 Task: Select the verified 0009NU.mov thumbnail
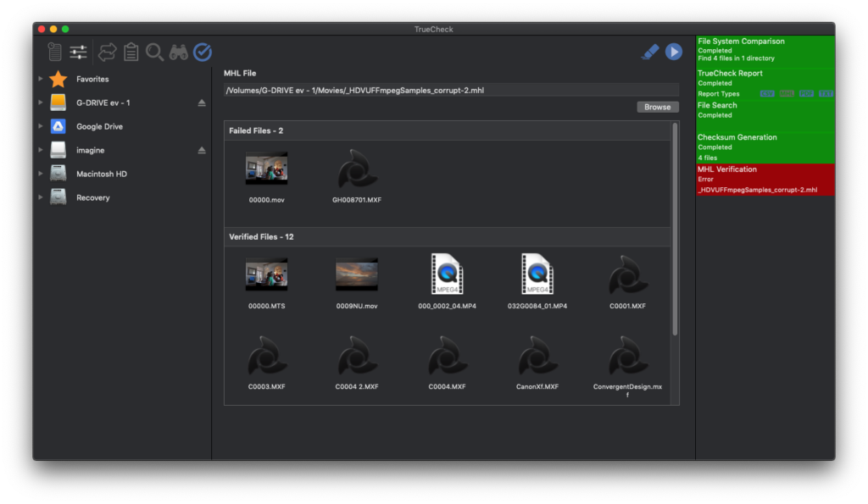pos(357,274)
